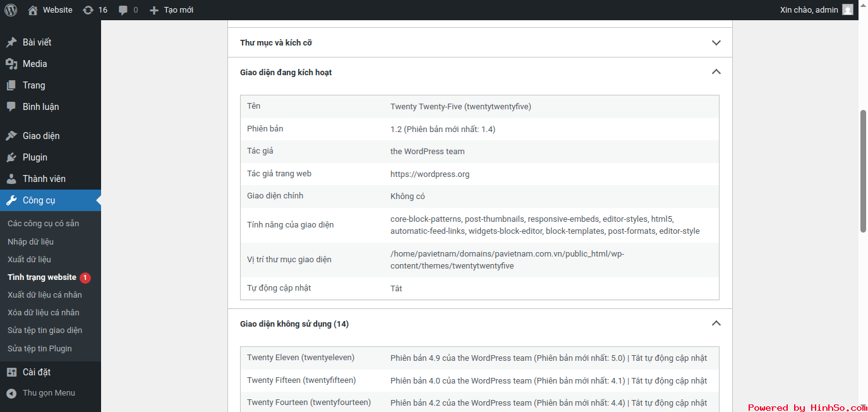
Task: Collapse the Giao diện đang kích hoạt panel
Action: 716,72
